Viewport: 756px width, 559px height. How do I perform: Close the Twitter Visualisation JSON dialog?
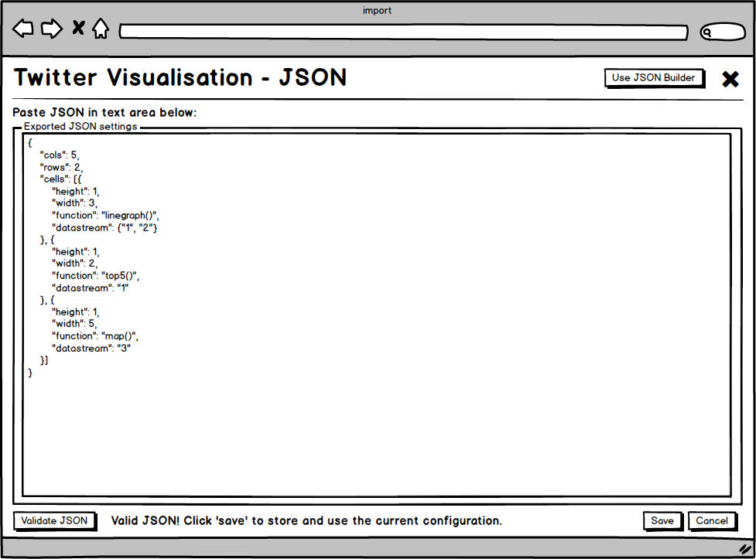point(730,79)
